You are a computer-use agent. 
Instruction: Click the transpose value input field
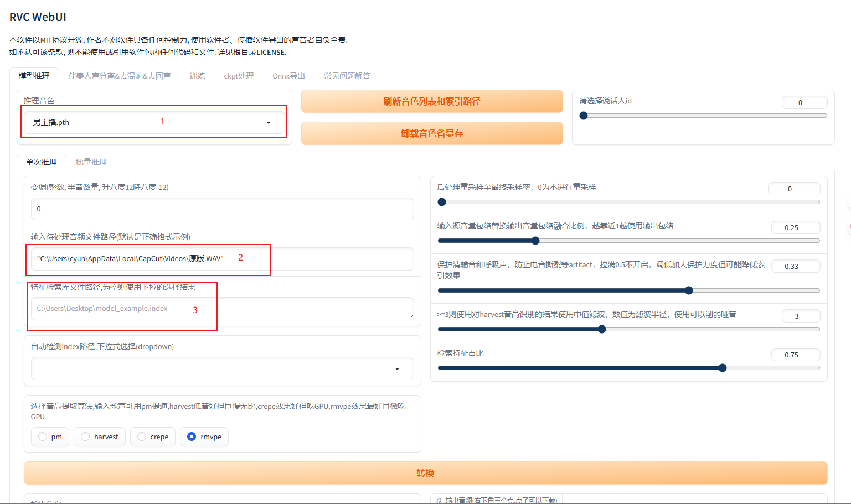click(221, 209)
